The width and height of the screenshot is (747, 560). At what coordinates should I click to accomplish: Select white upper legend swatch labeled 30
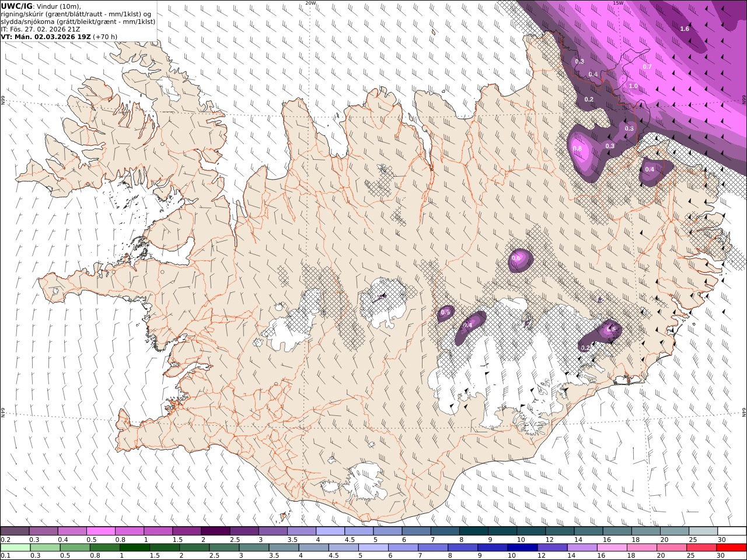[731, 531]
